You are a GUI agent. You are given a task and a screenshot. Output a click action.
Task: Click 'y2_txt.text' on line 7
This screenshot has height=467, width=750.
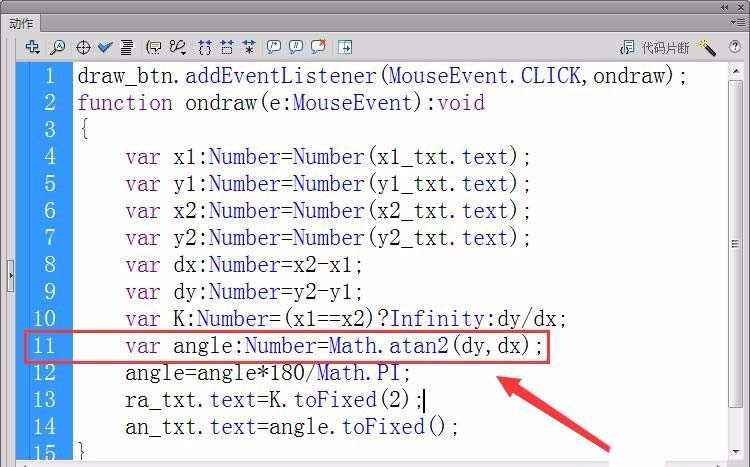442,238
